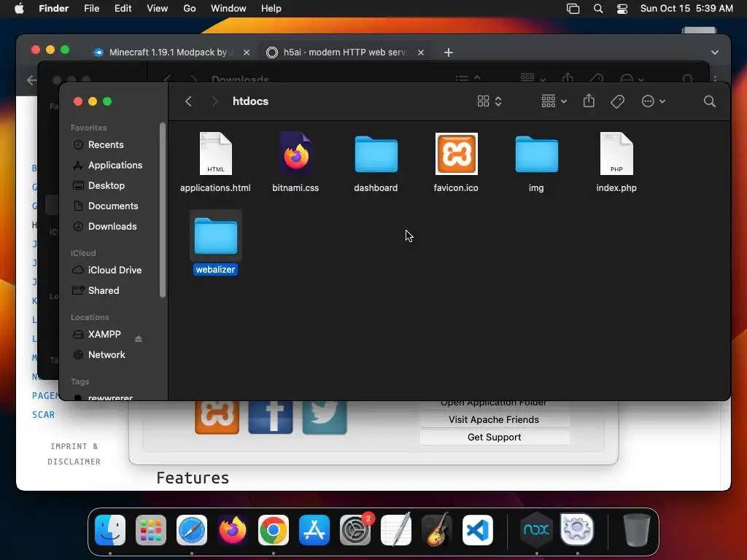747x560 pixels.
Task: Click the Get Support button
Action: pos(494,437)
